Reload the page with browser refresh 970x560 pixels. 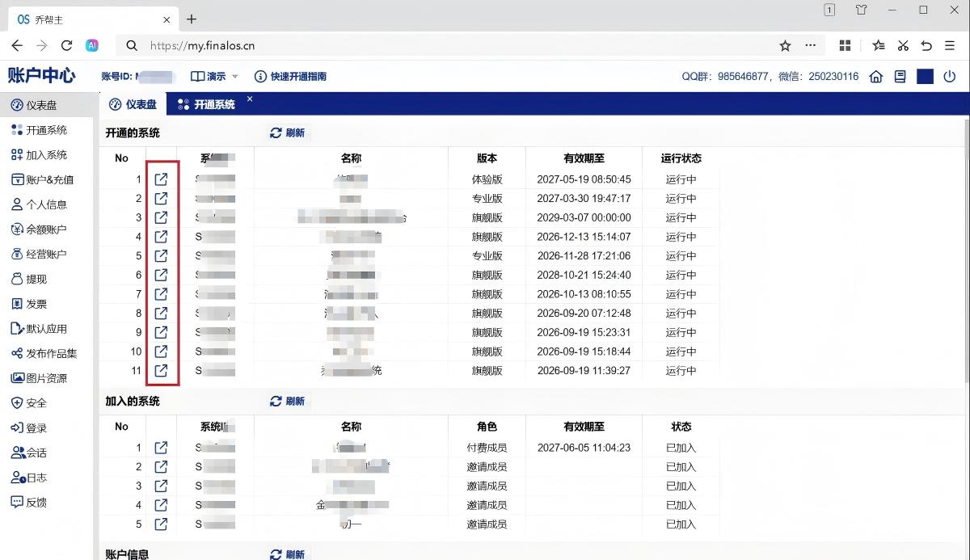(67, 46)
